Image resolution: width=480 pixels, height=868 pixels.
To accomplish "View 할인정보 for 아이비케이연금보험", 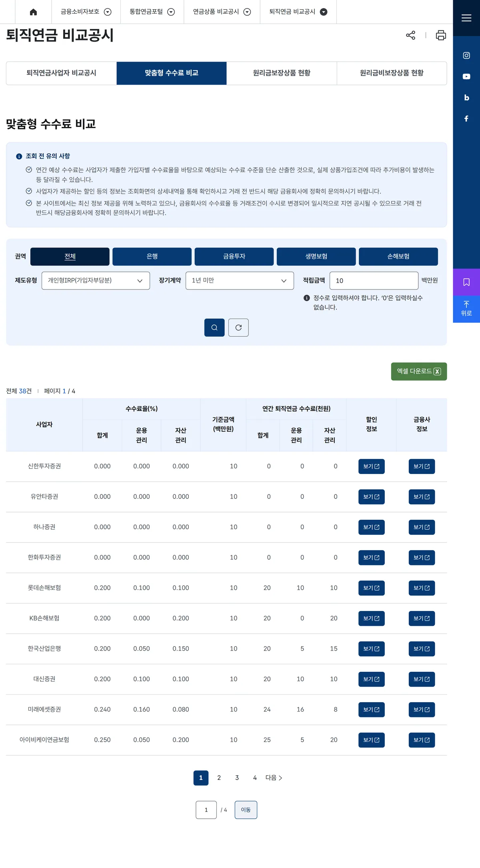I will point(372,740).
